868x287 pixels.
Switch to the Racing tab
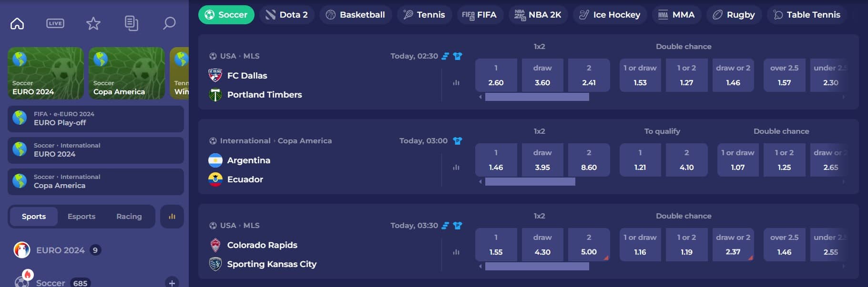pos(129,217)
